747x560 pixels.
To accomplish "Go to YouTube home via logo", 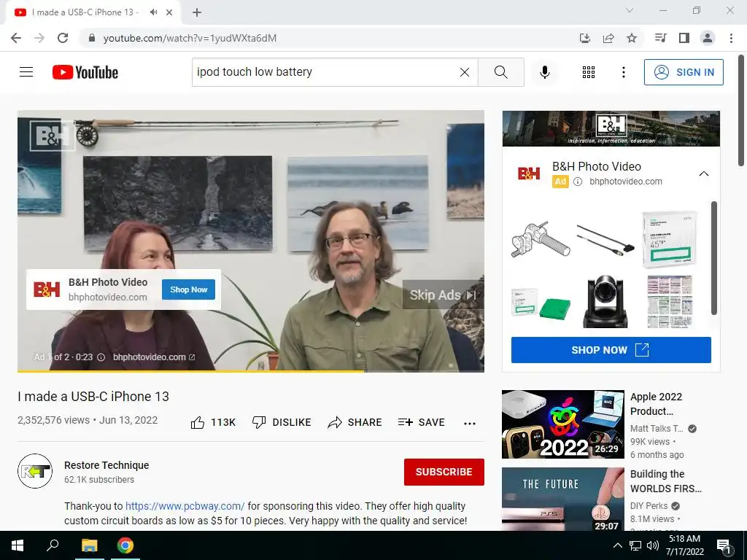I will pyautogui.click(x=85, y=72).
